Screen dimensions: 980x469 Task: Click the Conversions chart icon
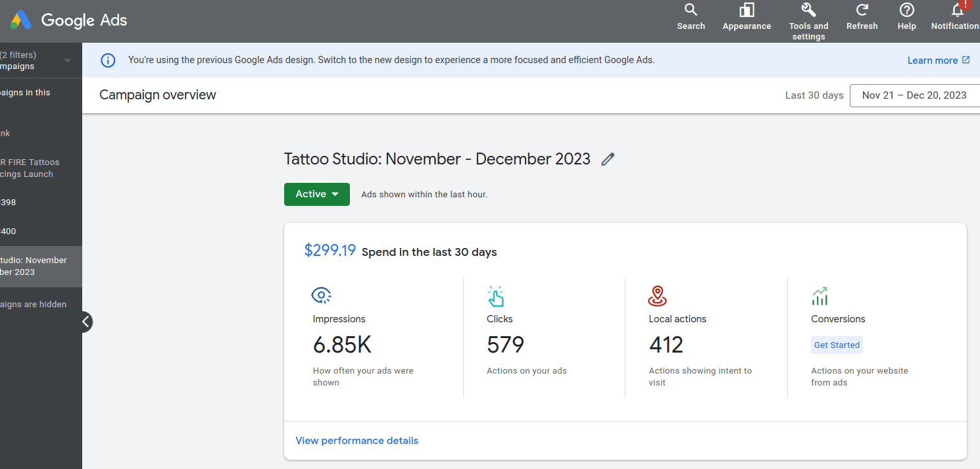[x=820, y=296]
